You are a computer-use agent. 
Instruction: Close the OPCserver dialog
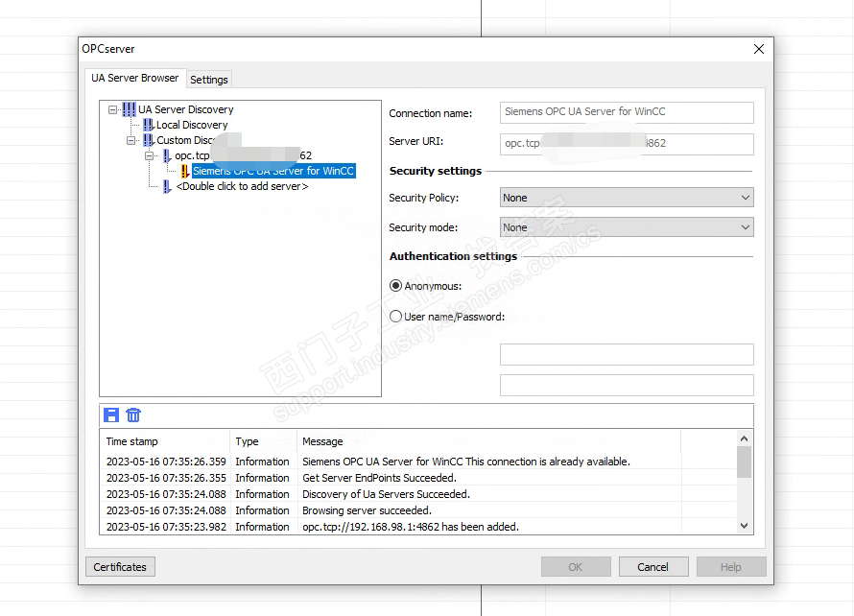(x=759, y=49)
